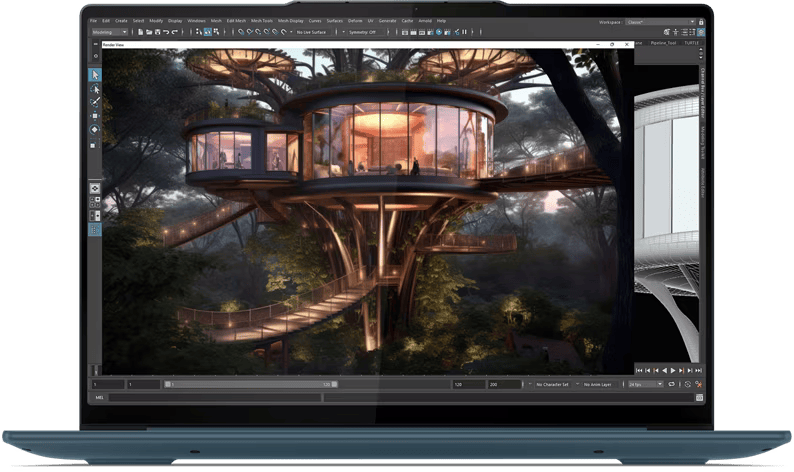Open the Mesh Tools menu

(x=264, y=20)
